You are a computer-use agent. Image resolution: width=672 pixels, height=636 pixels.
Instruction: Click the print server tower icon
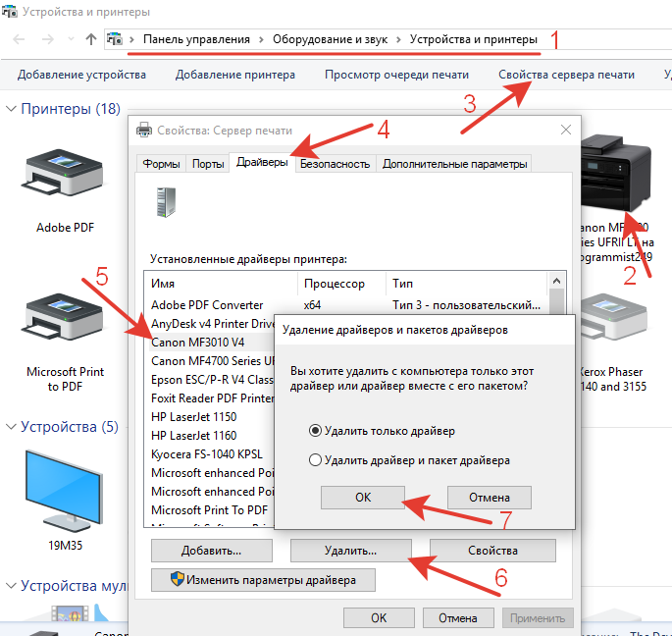[x=166, y=202]
